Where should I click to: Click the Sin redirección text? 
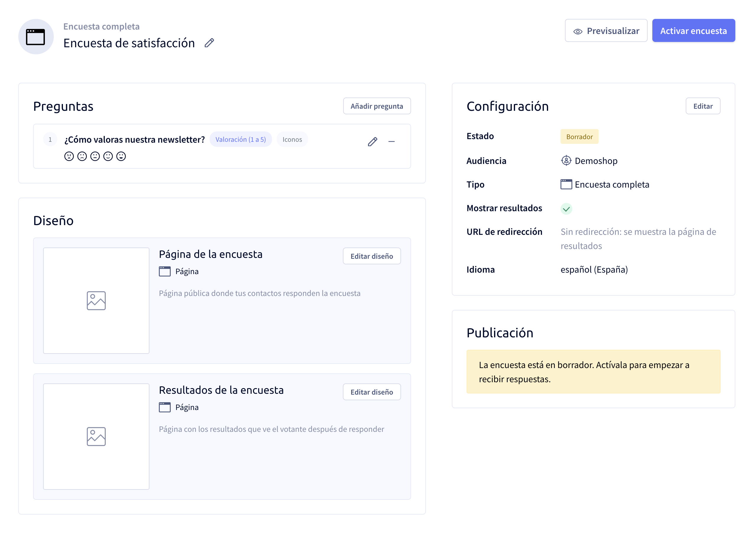[x=638, y=239]
